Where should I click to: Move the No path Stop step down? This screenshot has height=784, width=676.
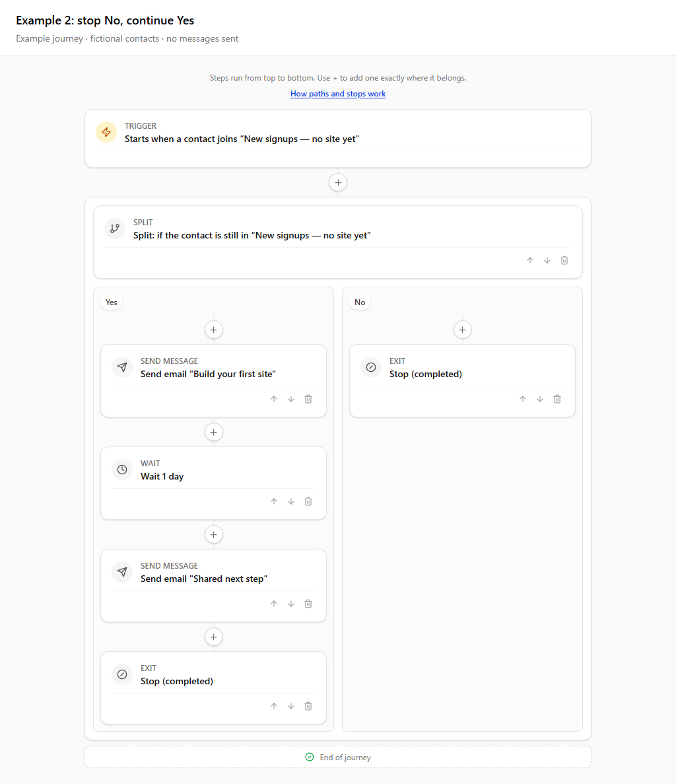coord(539,399)
